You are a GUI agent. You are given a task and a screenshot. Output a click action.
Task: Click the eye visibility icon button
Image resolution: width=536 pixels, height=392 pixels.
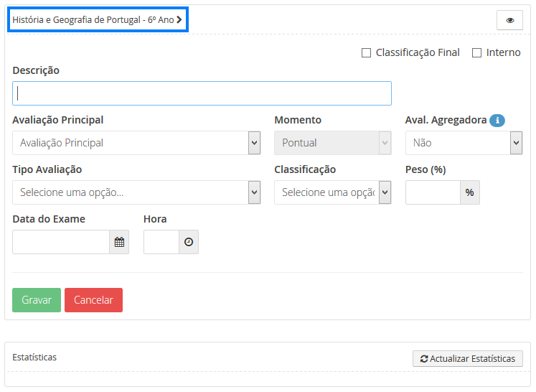tap(509, 20)
